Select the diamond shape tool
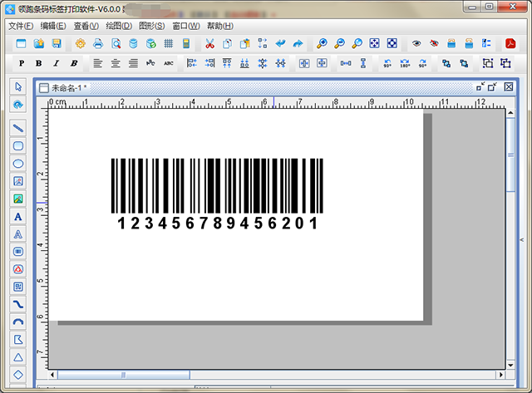This screenshot has height=393, width=532. [x=18, y=375]
